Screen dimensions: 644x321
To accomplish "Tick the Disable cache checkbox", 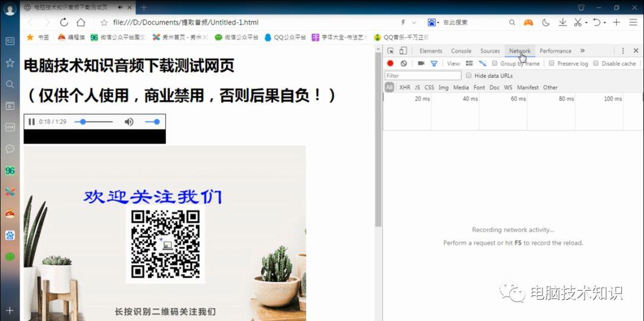I will click(596, 63).
